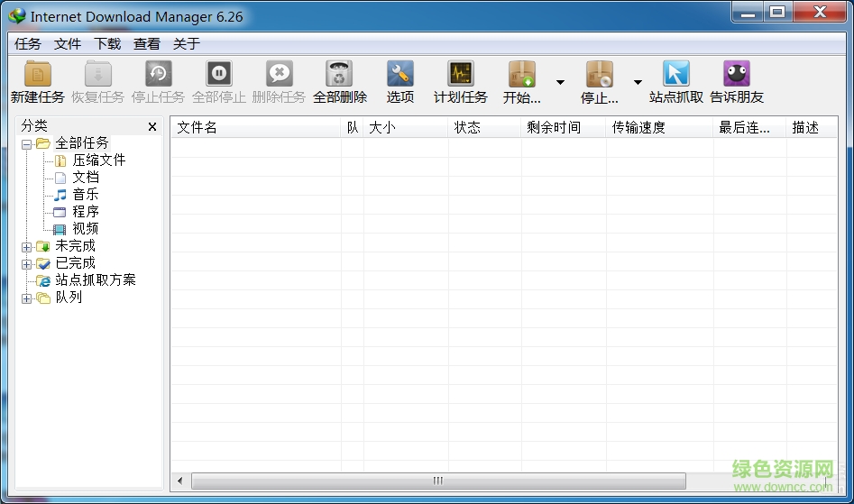Select 队列 folder in tree
This screenshot has width=854, height=504.
69,298
